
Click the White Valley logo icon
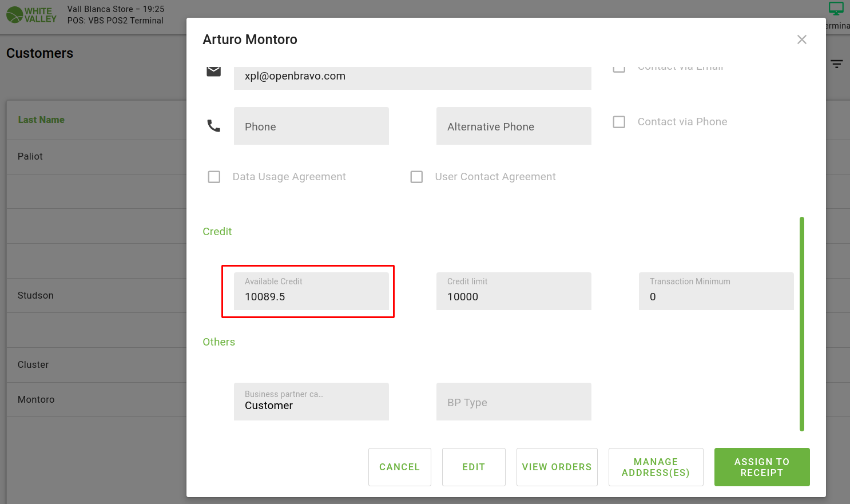coord(15,15)
